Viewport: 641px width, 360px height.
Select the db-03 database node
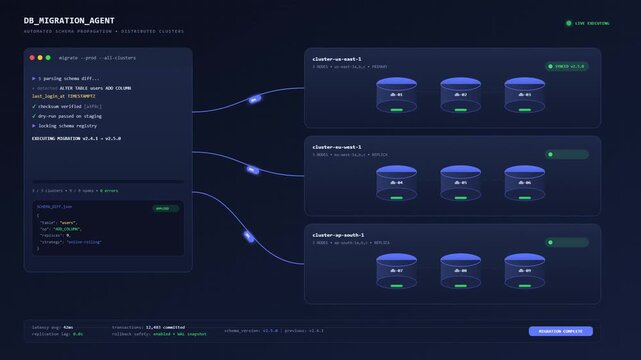pyautogui.click(x=524, y=95)
